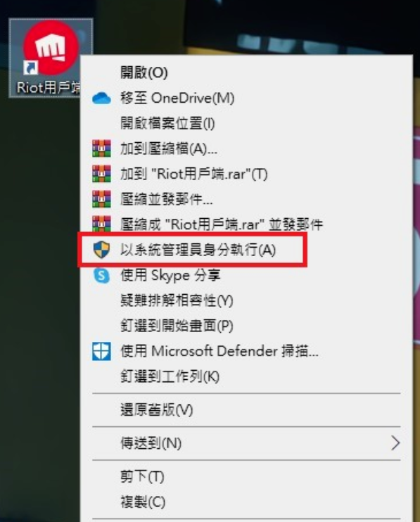Screen dimensions: 420x522
Task: Click the Skype icon in the menu
Action: [x=101, y=275]
